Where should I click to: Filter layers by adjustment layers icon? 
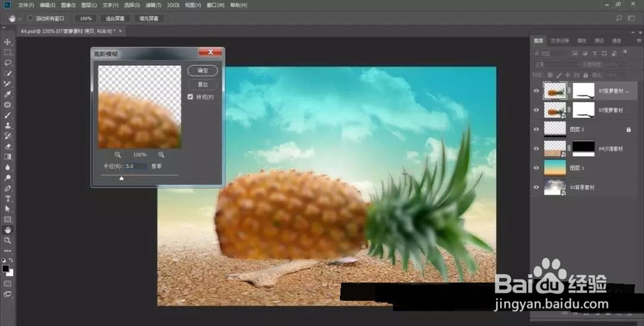click(584, 53)
